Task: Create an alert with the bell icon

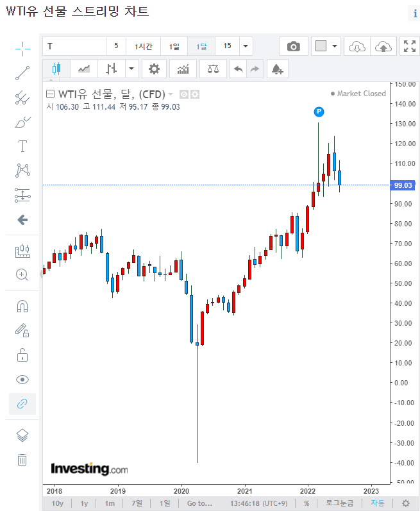Action: coord(277,69)
